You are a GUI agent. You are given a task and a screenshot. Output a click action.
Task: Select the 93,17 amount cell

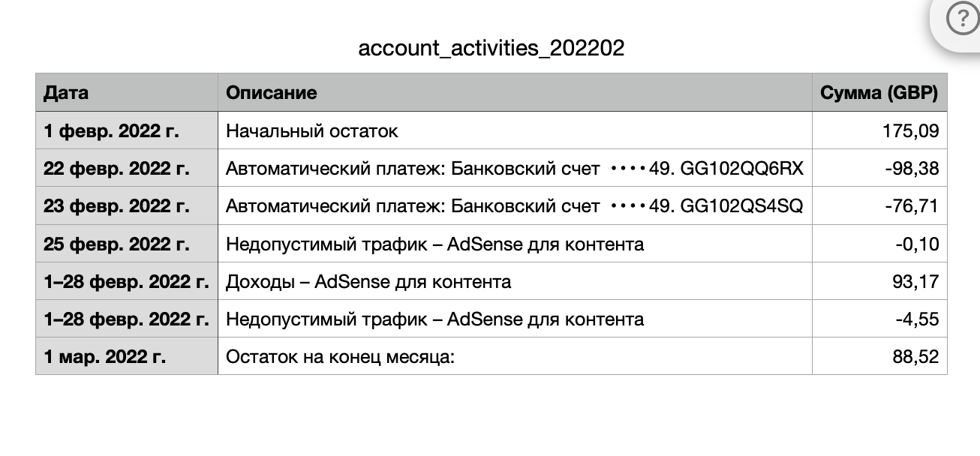pos(879,281)
